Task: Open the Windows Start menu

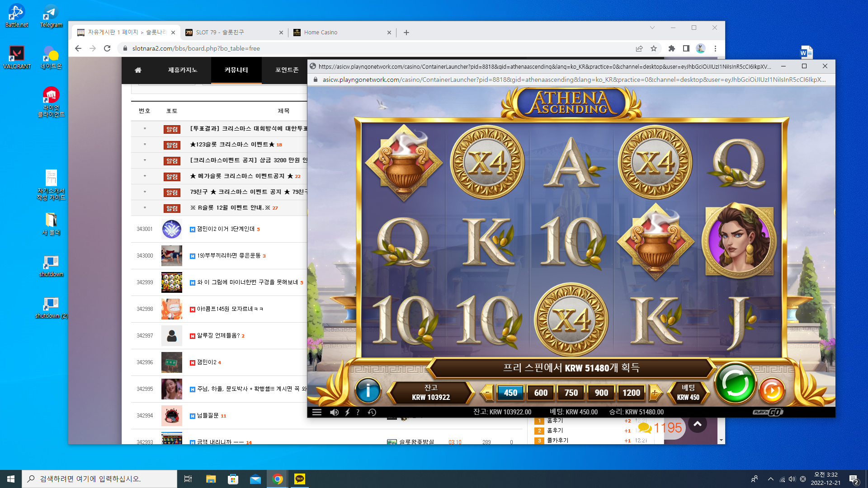Action: (11, 479)
